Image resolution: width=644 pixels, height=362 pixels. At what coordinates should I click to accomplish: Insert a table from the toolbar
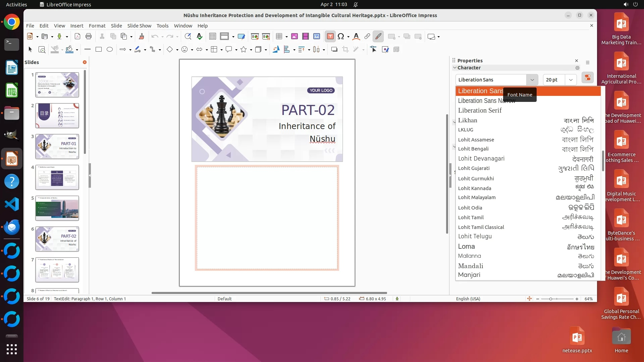279,37
